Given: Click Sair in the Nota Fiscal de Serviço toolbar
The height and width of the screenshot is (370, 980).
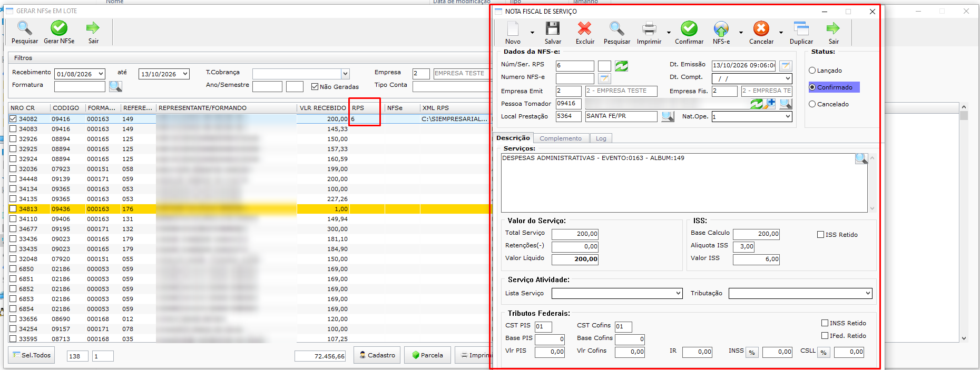Looking at the screenshot, I should pyautogui.click(x=834, y=33).
